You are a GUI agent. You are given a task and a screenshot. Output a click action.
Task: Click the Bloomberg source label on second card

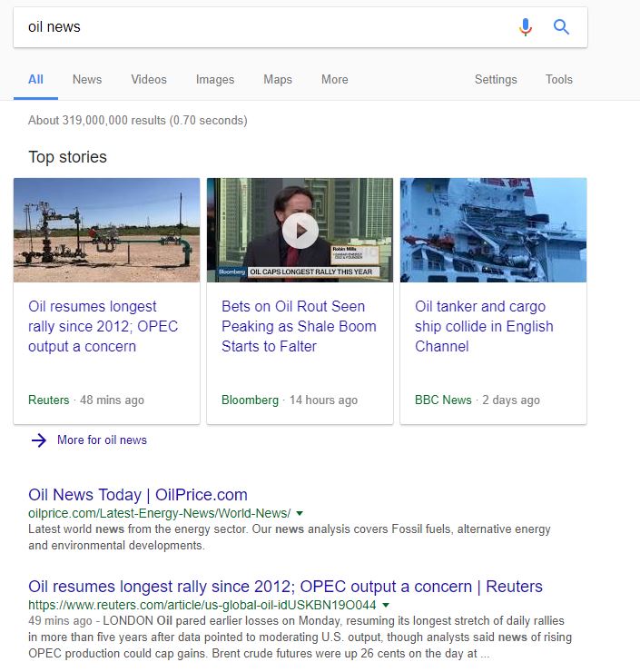coord(250,400)
